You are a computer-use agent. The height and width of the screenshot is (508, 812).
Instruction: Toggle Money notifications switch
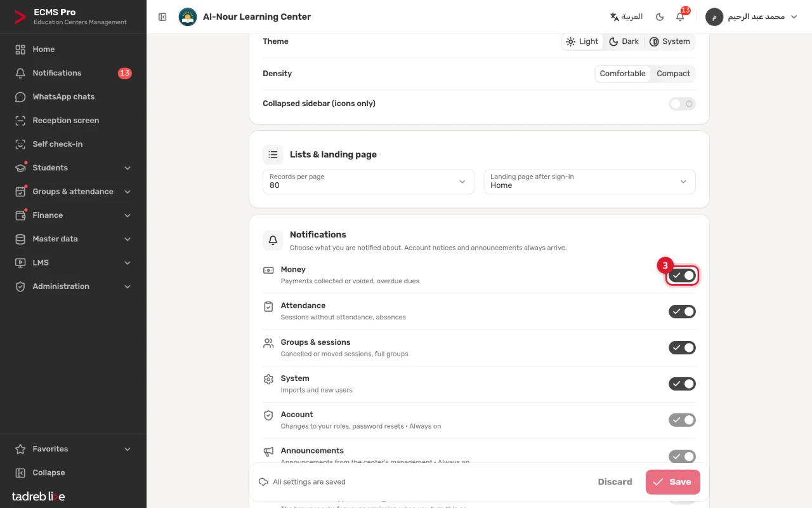682,276
